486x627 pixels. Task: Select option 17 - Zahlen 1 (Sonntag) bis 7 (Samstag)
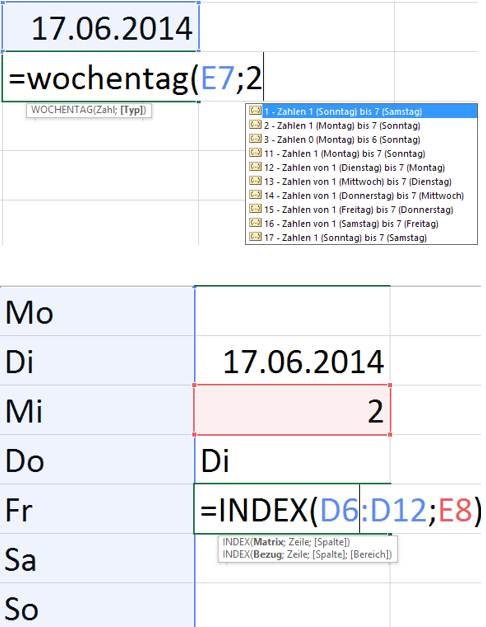362,238
